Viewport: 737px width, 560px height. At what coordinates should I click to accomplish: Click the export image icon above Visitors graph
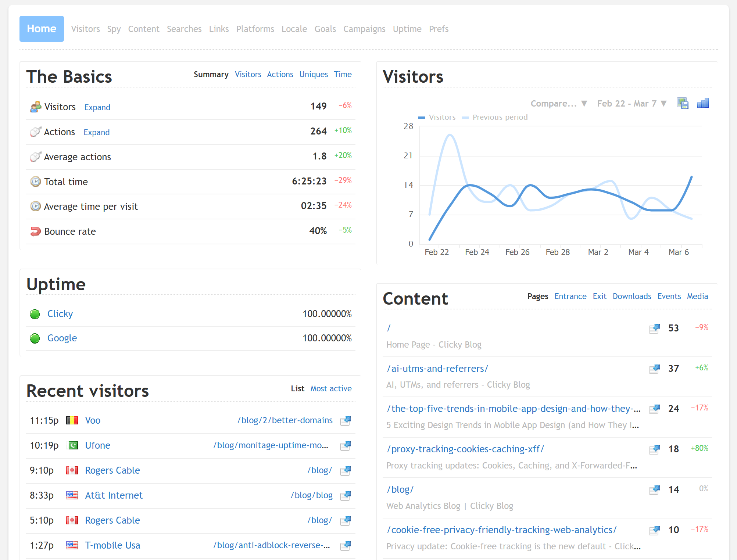pyautogui.click(x=682, y=103)
